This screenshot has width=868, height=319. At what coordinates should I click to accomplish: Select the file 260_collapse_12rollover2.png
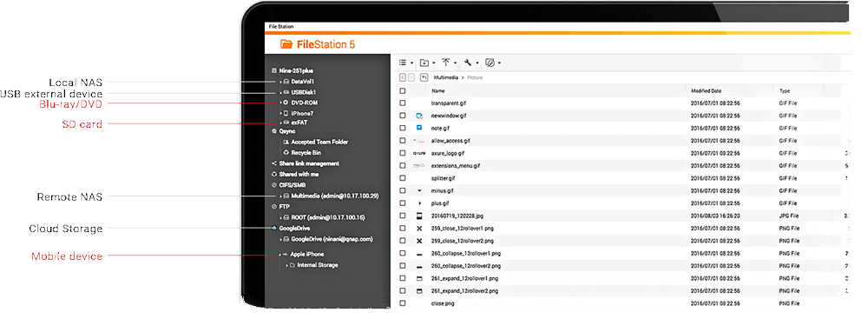(x=465, y=266)
